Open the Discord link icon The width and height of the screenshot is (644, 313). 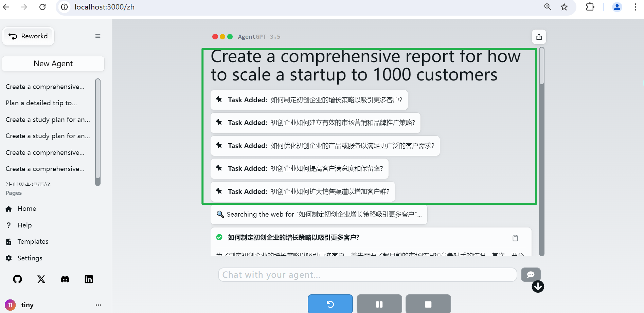[x=65, y=279]
